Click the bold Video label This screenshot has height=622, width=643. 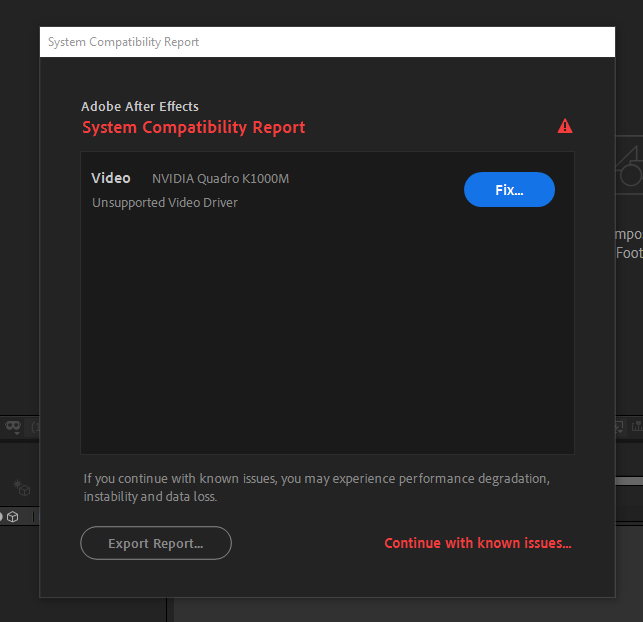[x=111, y=178]
